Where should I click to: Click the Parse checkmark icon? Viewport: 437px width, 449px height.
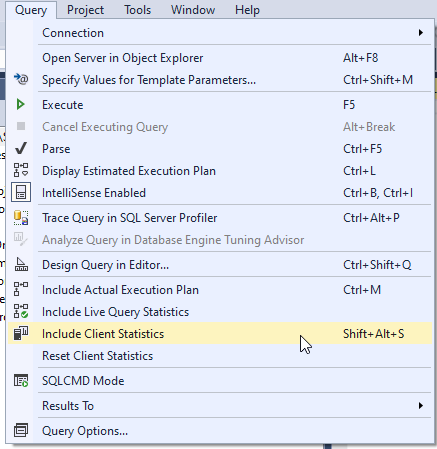click(x=21, y=148)
